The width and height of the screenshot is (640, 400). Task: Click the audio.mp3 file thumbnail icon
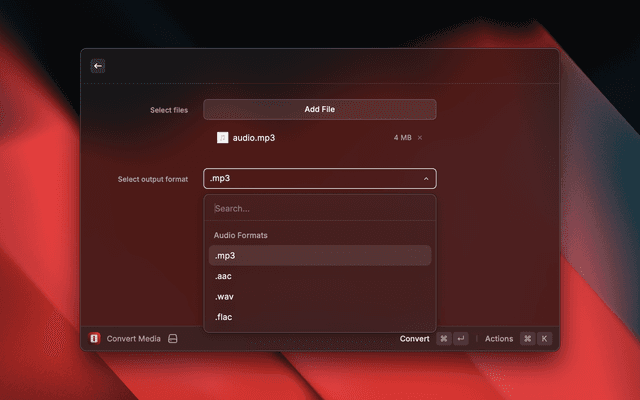(x=222, y=138)
